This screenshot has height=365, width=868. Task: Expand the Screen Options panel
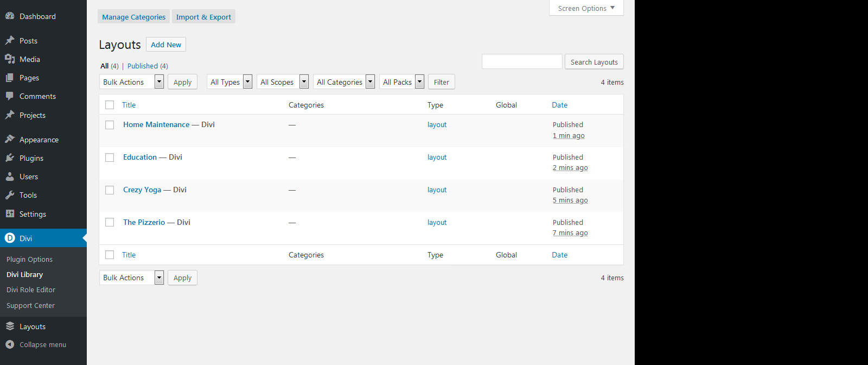tap(586, 8)
